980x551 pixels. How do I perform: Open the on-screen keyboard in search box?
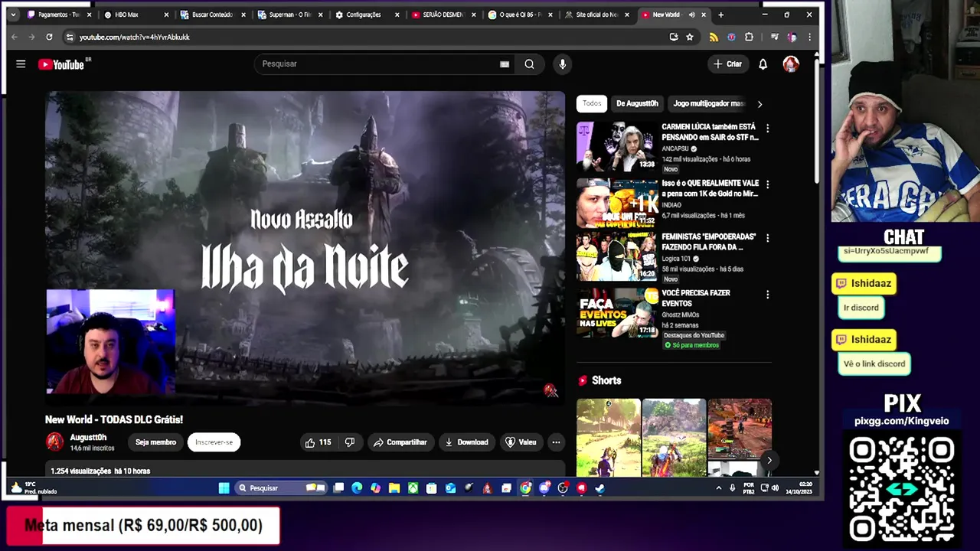click(x=505, y=64)
